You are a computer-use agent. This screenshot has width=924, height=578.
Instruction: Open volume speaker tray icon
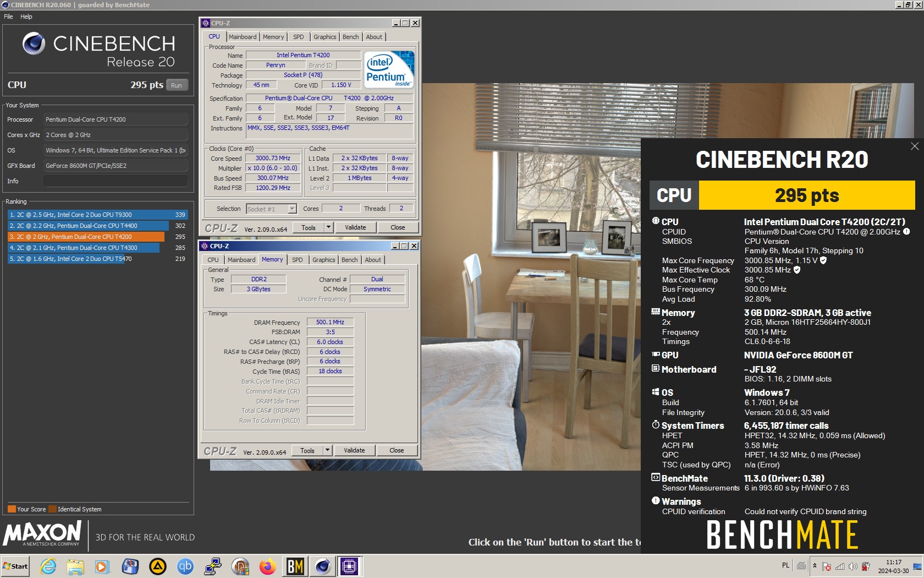tap(853, 566)
